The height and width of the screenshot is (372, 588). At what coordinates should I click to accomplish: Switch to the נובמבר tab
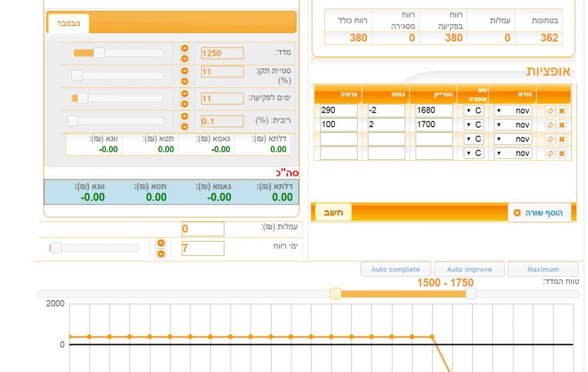tap(67, 23)
